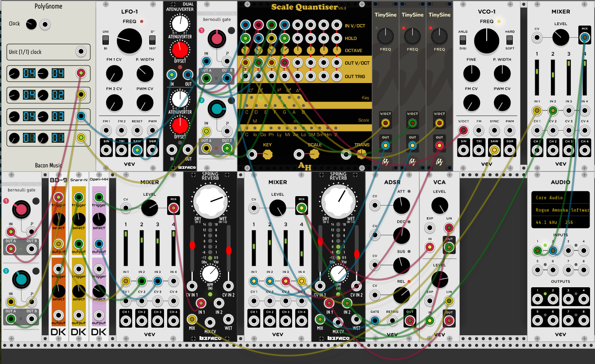The height and width of the screenshot is (364, 595).
Task: Click AUDIO module output jack 8
Action: [x=584, y=320]
